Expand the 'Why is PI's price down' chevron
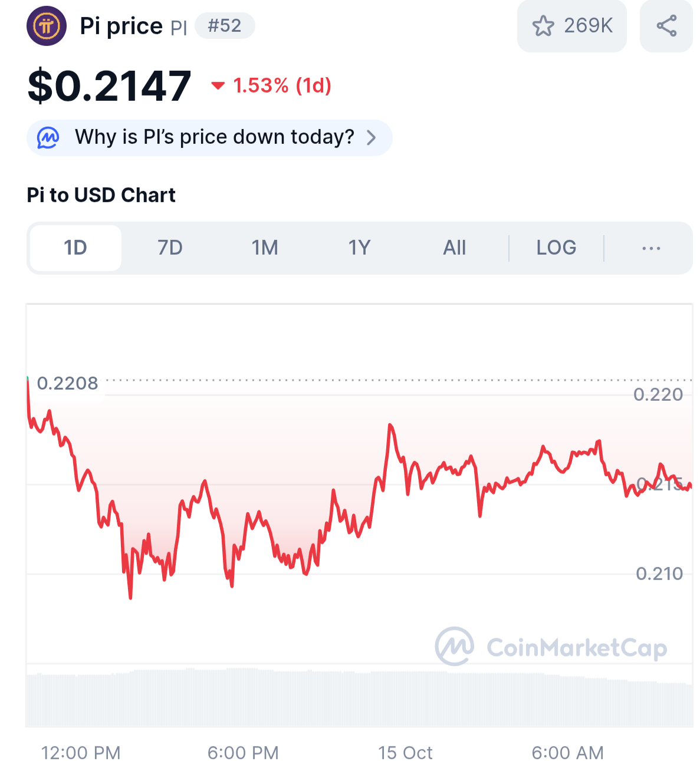Screen dimensions: 700x761 [372, 137]
